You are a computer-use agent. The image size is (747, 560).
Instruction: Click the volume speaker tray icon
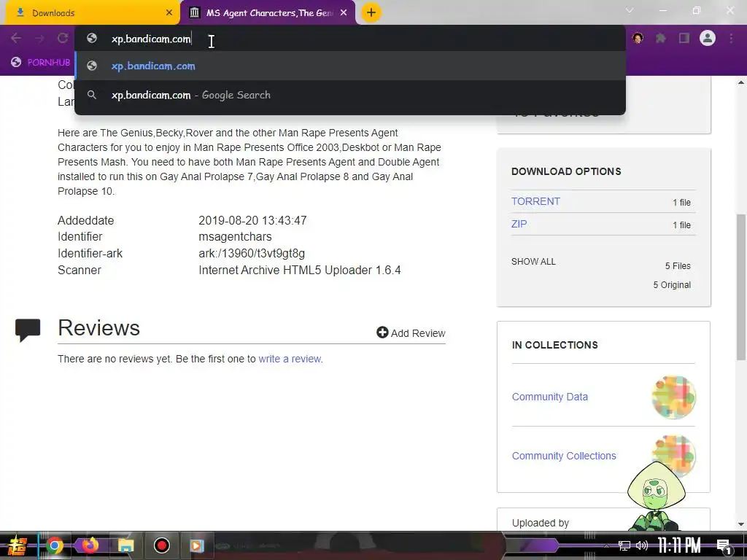[x=642, y=545]
